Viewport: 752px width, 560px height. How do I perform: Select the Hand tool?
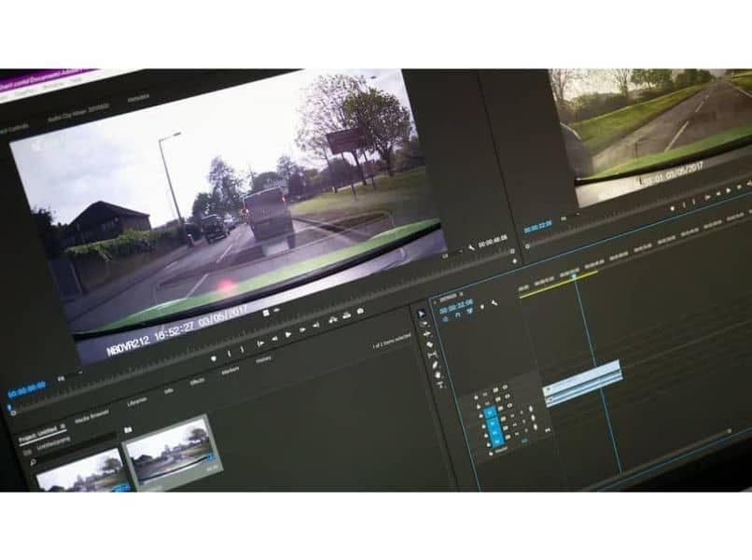coord(438,375)
